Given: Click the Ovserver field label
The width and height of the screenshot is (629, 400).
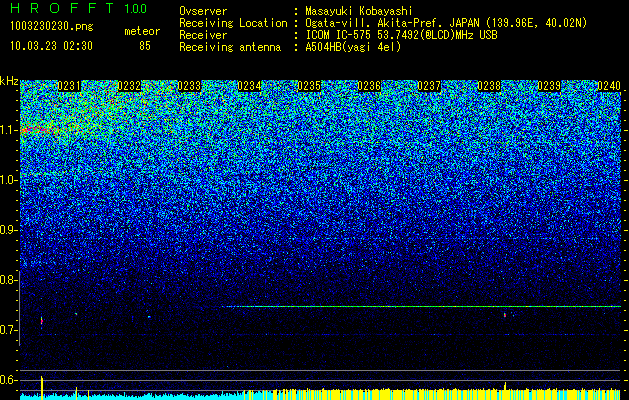Looking at the screenshot, I should [203, 11].
